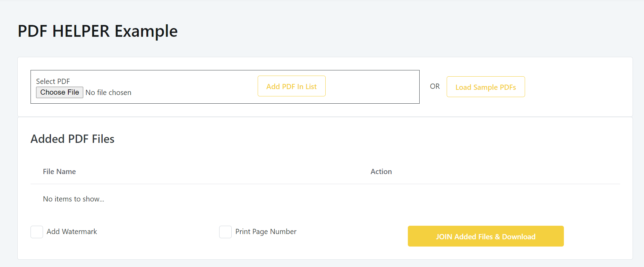This screenshot has height=267, width=644.
Task: Click 'PDF HELPER' in the page title
Action: click(64, 31)
